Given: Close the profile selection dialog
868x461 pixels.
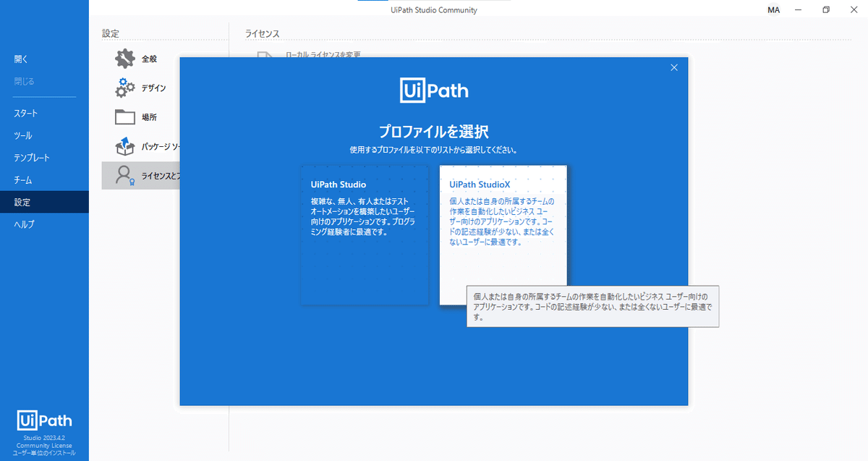Looking at the screenshot, I should [674, 67].
